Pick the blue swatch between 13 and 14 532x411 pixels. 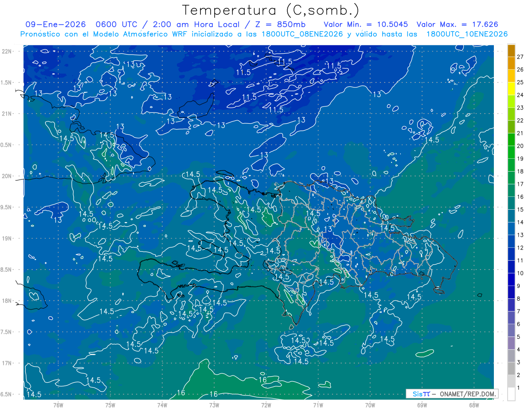click(511, 229)
